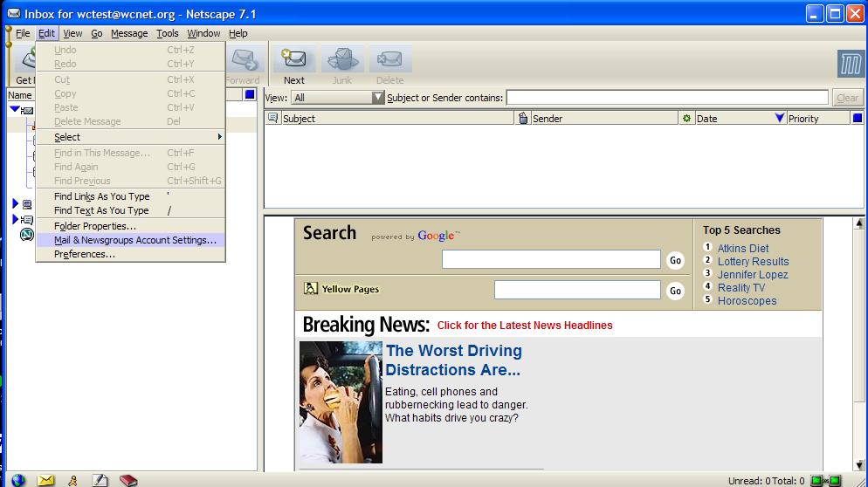The width and height of the screenshot is (868, 487).
Task: Choose Mail & Newsgroups Account Settings menu item
Action: coord(134,240)
